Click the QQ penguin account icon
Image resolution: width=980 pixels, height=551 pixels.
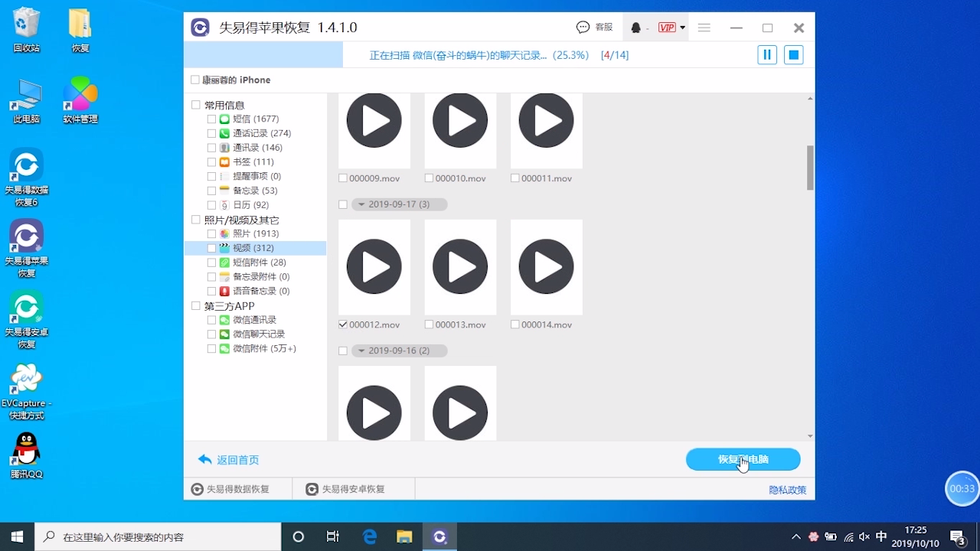click(x=636, y=28)
